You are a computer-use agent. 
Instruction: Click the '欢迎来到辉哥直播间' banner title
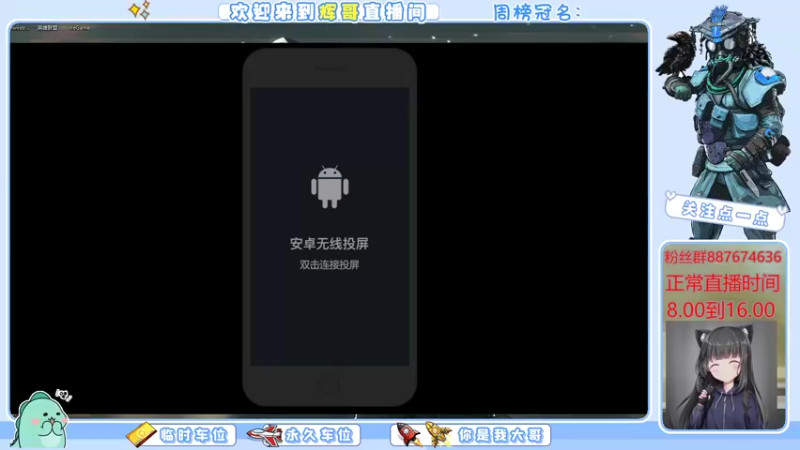pos(328,12)
